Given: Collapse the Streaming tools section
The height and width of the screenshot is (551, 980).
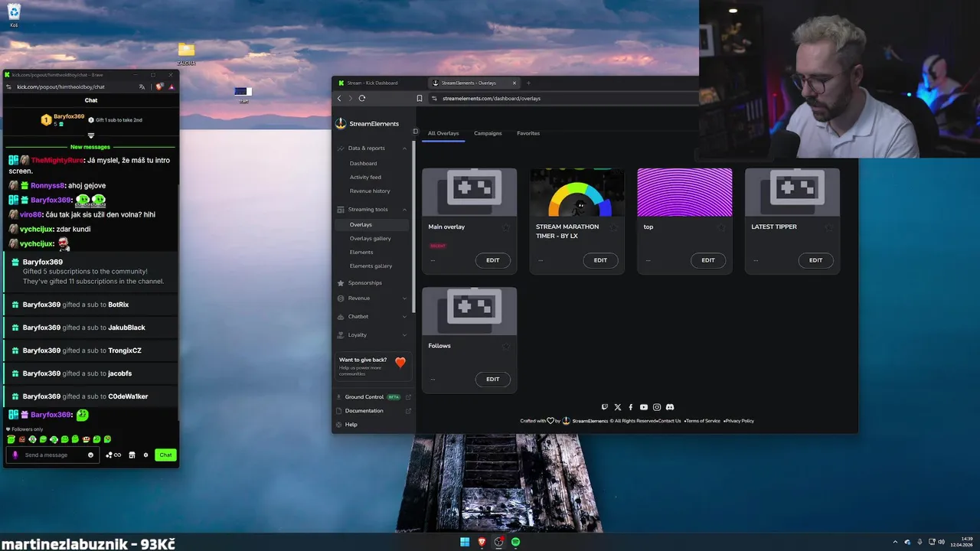Looking at the screenshot, I should 404,209.
